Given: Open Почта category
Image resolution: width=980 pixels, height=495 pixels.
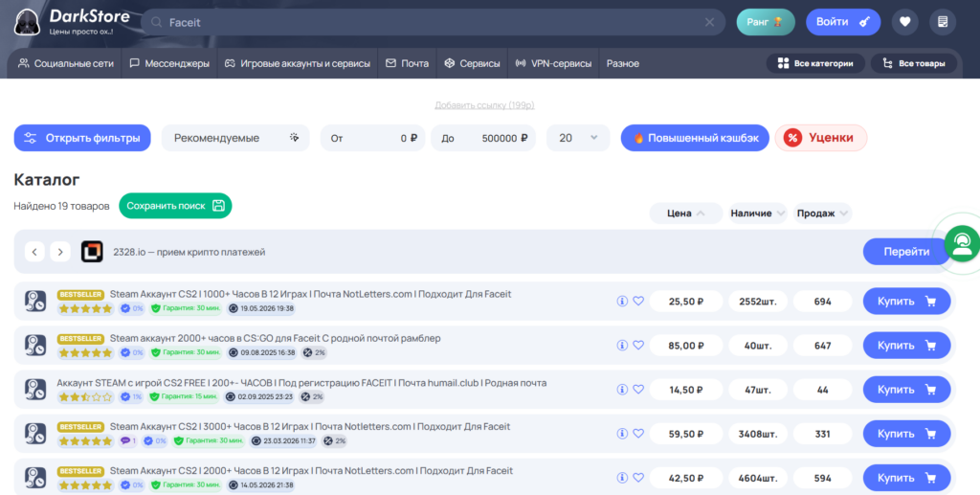Looking at the screenshot, I should pyautogui.click(x=407, y=63).
